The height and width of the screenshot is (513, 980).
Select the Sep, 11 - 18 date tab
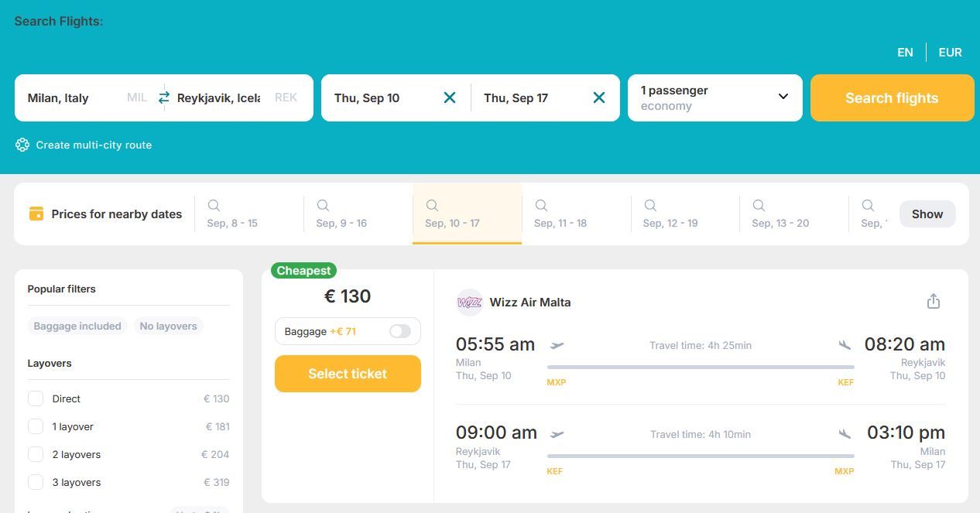576,214
